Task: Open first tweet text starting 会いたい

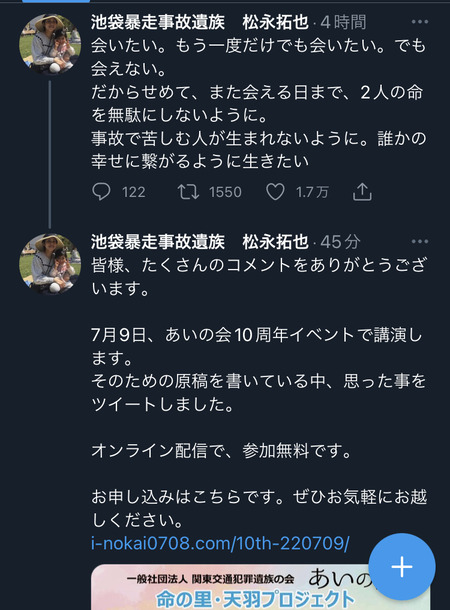Action: [x=259, y=103]
